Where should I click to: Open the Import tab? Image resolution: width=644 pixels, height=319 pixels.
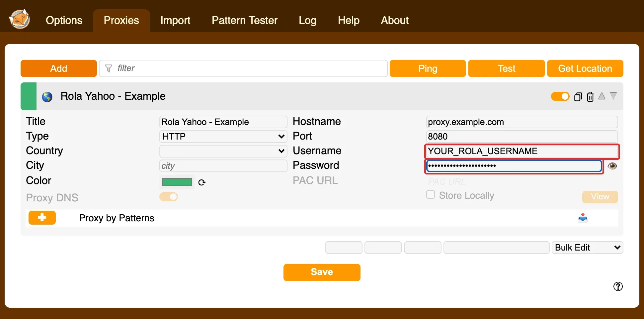pyautogui.click(x=175, y=20)
